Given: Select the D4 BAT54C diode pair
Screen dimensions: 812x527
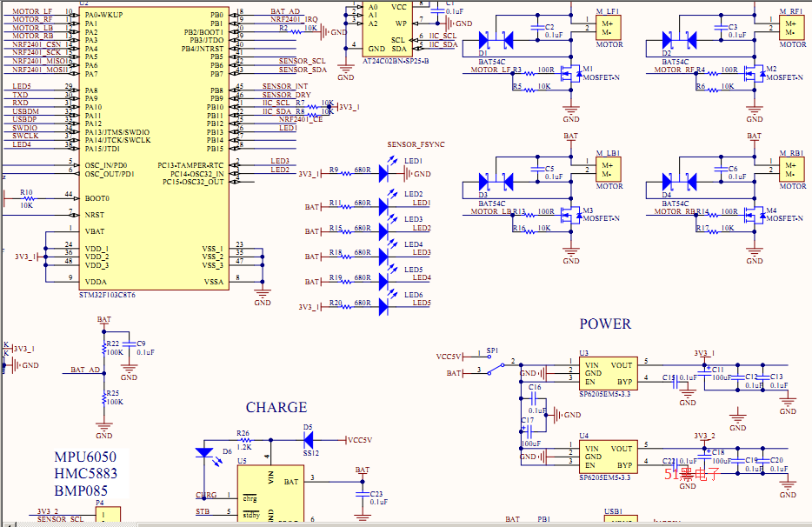Looking at the screenshot, I should tap(679, 182).
